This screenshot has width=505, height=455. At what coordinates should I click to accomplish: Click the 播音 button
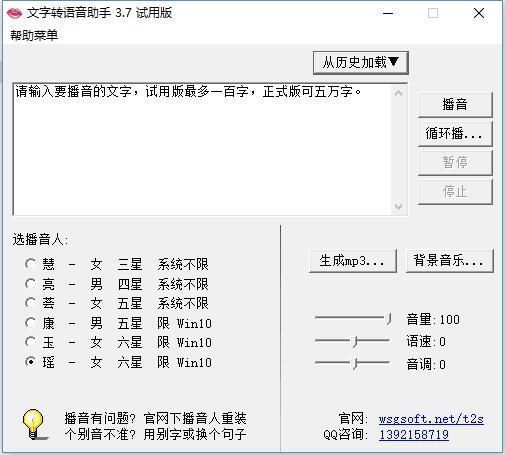(x=455, y=104)
